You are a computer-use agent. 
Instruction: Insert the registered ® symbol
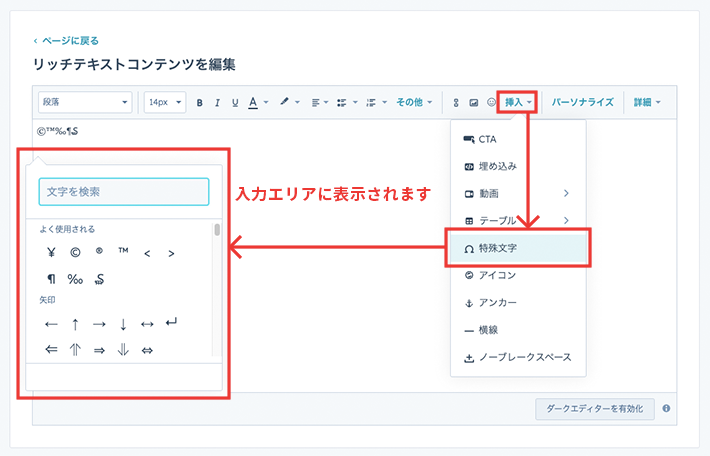[x=99, y=250]
